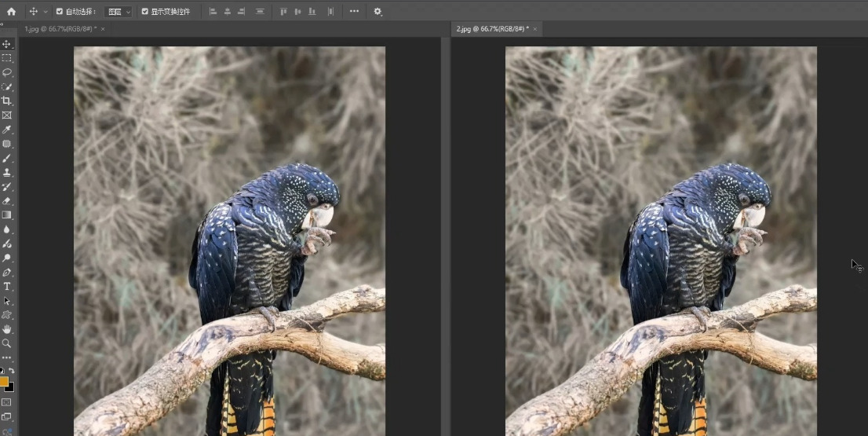The width and height of the screenshot is (868, 436).
Task: Select the Clone Stamp tool
Action: coord(6,172)
